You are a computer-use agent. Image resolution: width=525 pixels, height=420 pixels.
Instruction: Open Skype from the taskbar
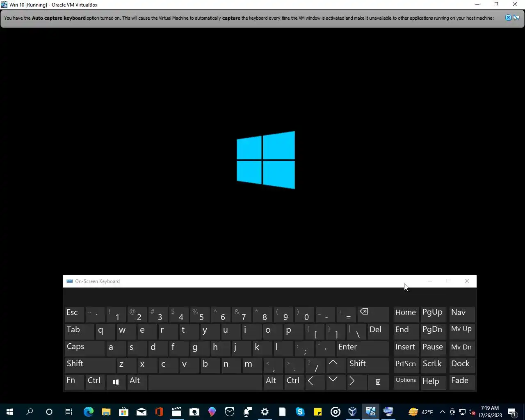[x=300, y=412]
